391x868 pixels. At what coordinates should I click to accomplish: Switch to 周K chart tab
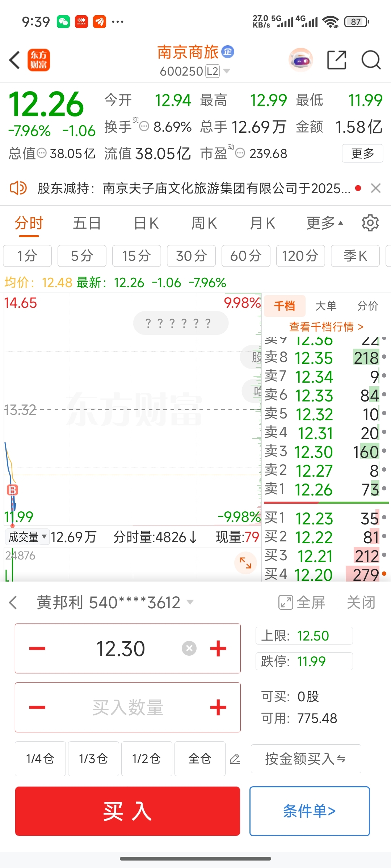[x=204, y=223]
